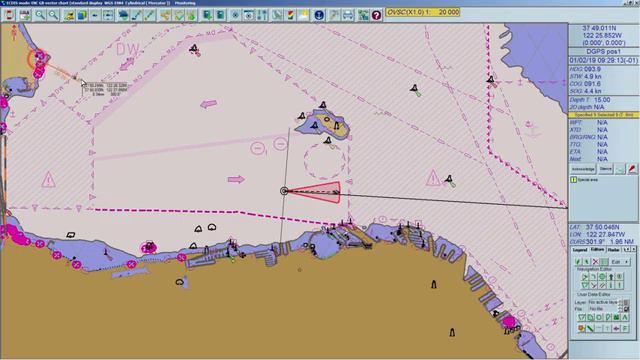Click the Acknowledge alarm button
This screenshot has height=360, width=640.
[583, 169]
